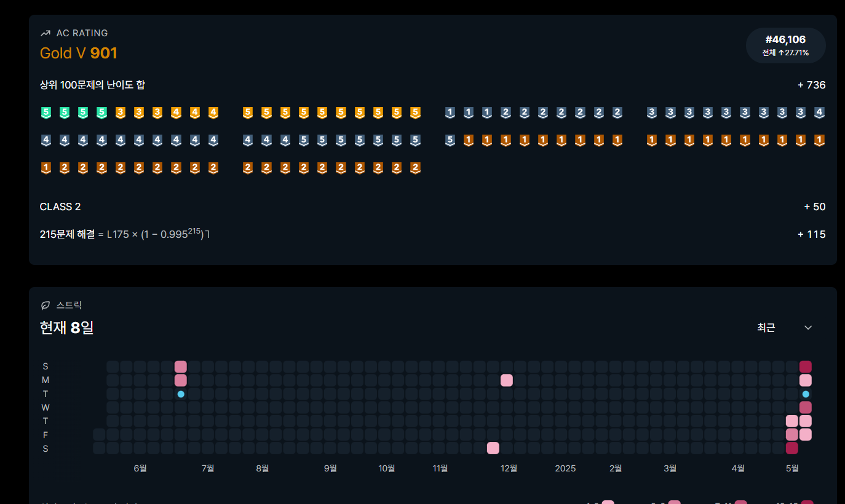Click the Gold 3 badge adjacent to Platinum 5
Viewport: 845px width, 504px height.
click(x=121, y=112)
